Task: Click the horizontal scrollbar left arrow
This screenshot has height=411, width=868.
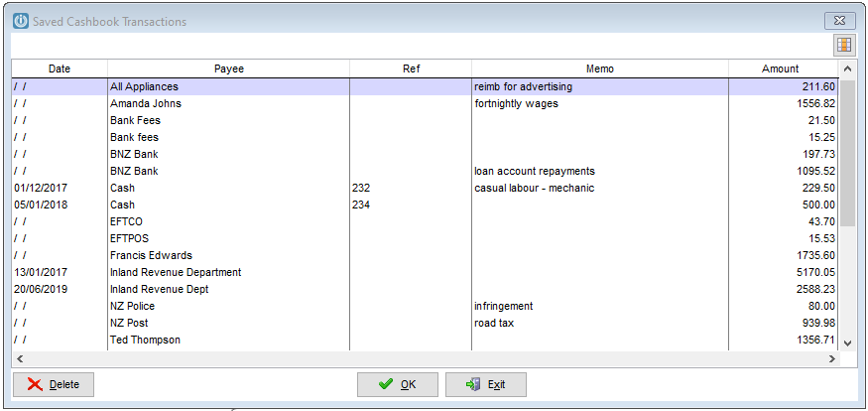Action: [x=20, y=359]
